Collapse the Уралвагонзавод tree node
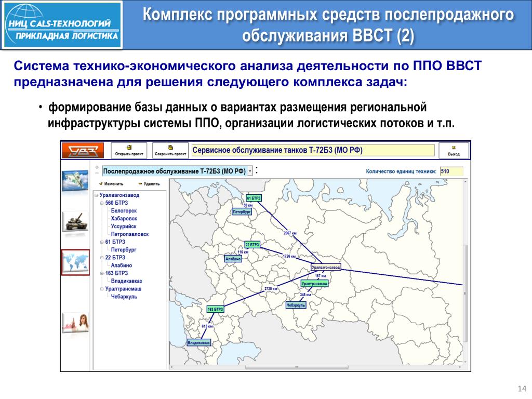The height and width of the screenshot is (399, 532). click(x=96, y=195)
